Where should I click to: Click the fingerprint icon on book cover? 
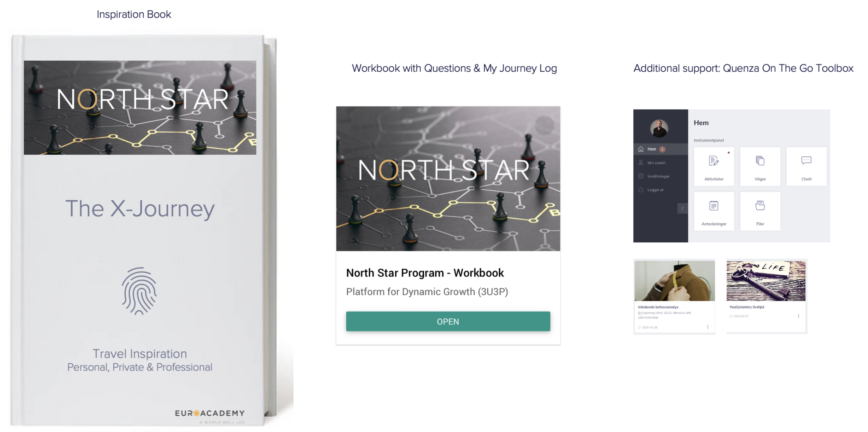[x=139, y=291]
